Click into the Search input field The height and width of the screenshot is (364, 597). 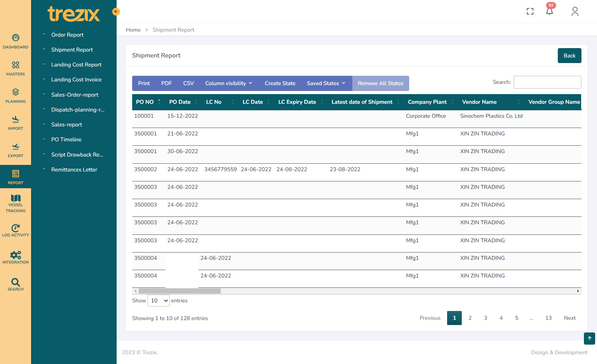click(547, 82)
